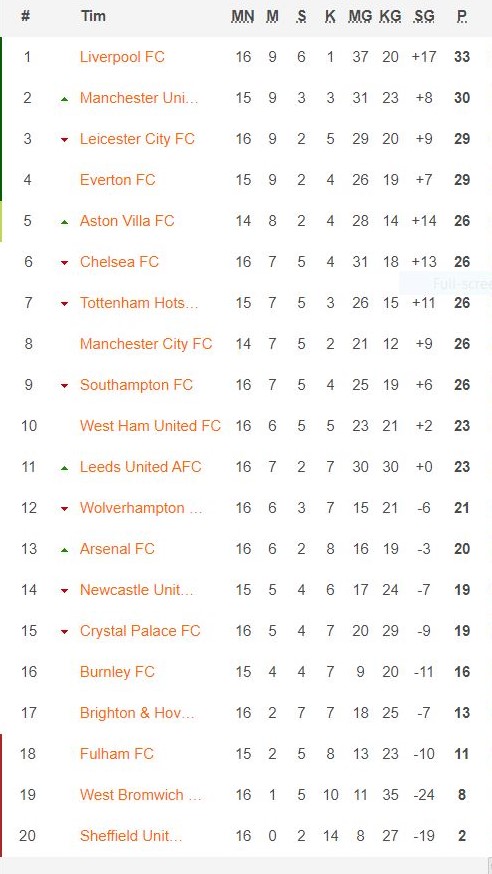Click the P. points column header
The height and width of the screenshot is (874, 492).
(x=462, y=16)
